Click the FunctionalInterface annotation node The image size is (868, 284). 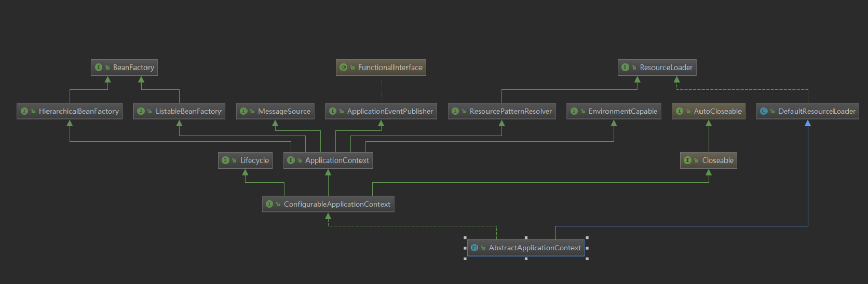[x=381, y=67]
